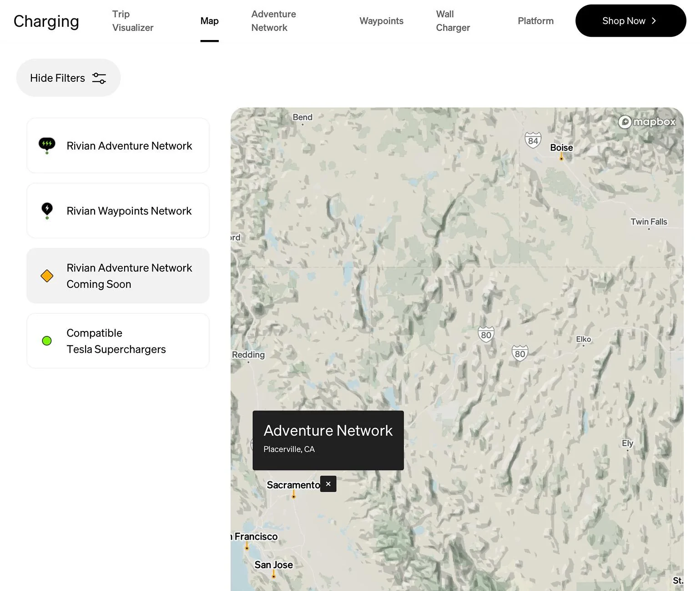This screenshot has height=591, width=700.
Task: Open the Adventure Network tab
Action: pyautogui.click(x=274, y=21)
